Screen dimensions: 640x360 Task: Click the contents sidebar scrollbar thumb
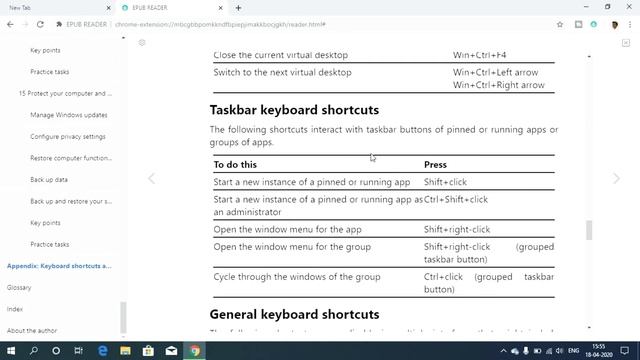[x=123, y=318]
